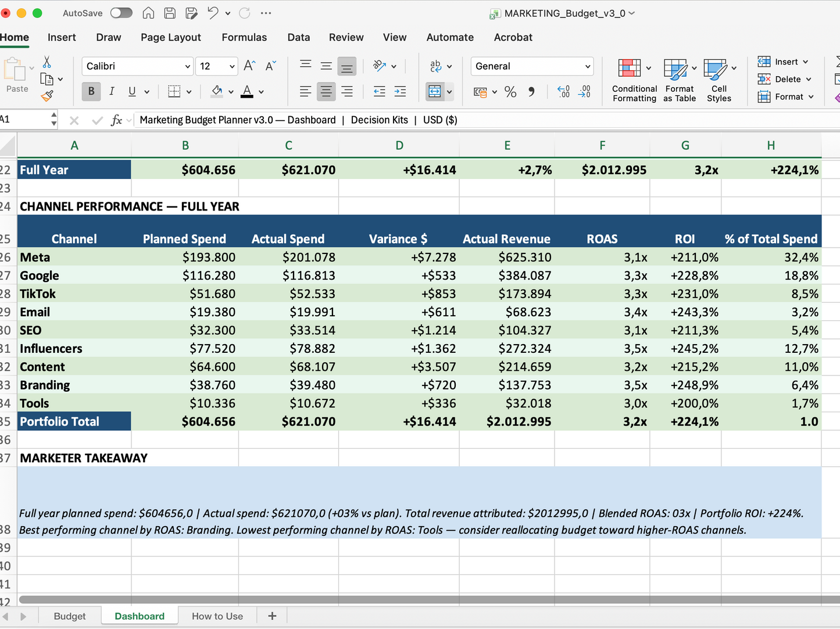Screen dimensions: 840x629
Task: Apply fill color paint bucket
Action: click(x=217, y=91)
